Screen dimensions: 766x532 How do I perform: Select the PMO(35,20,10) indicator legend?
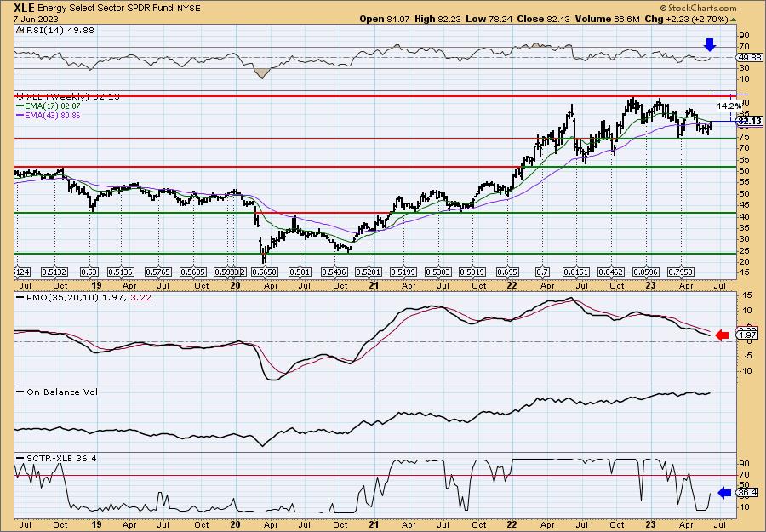(x=83, y=297)
